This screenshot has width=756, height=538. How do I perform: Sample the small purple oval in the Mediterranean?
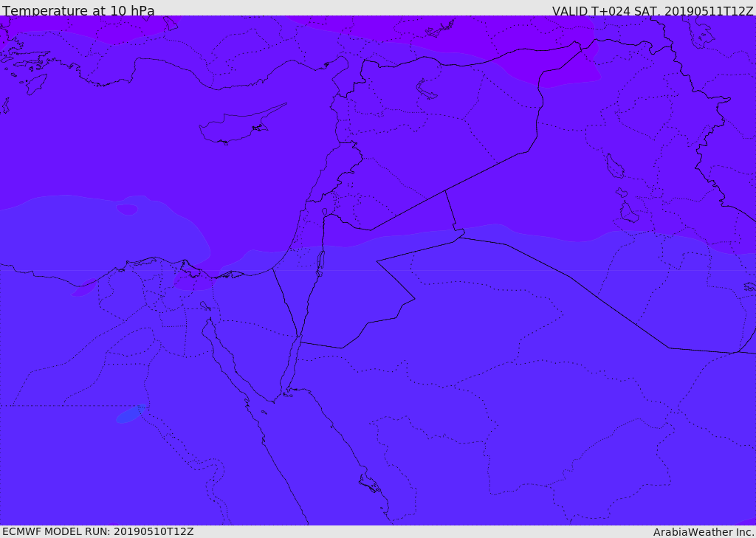click(x=127, y=210)
